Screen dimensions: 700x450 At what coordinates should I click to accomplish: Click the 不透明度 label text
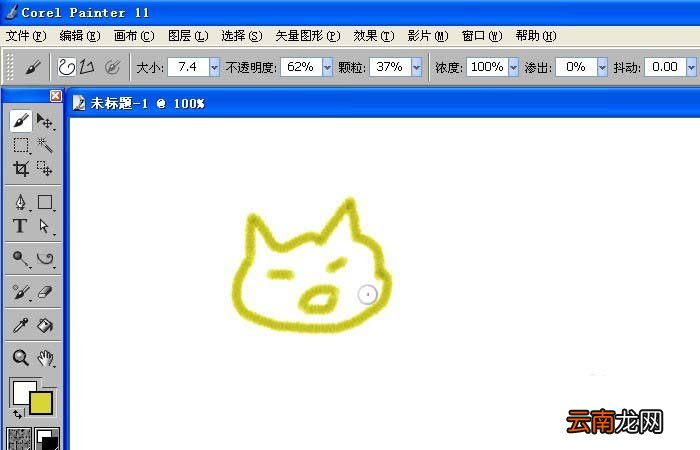tap(251, 68)
